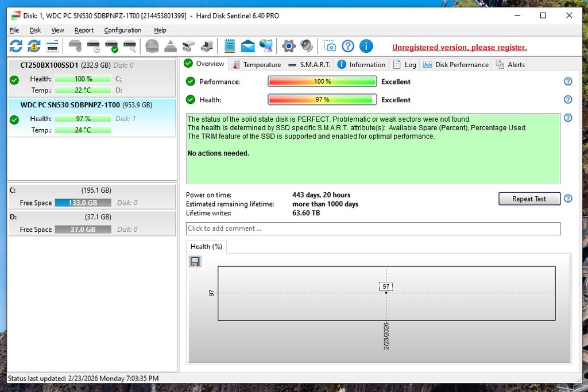The width and height of the screenshot is (588, 392).
Task: Click the 'No actions needed.' text
Action: coord(218,153)
